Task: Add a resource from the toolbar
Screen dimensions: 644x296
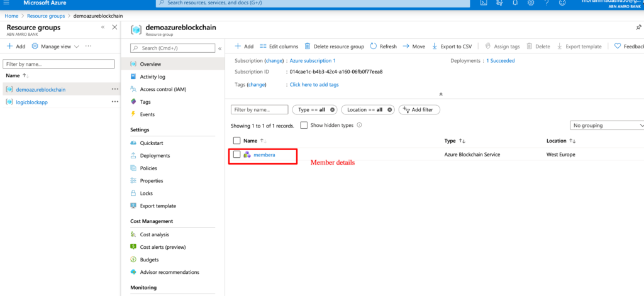Action: (244, 47)
